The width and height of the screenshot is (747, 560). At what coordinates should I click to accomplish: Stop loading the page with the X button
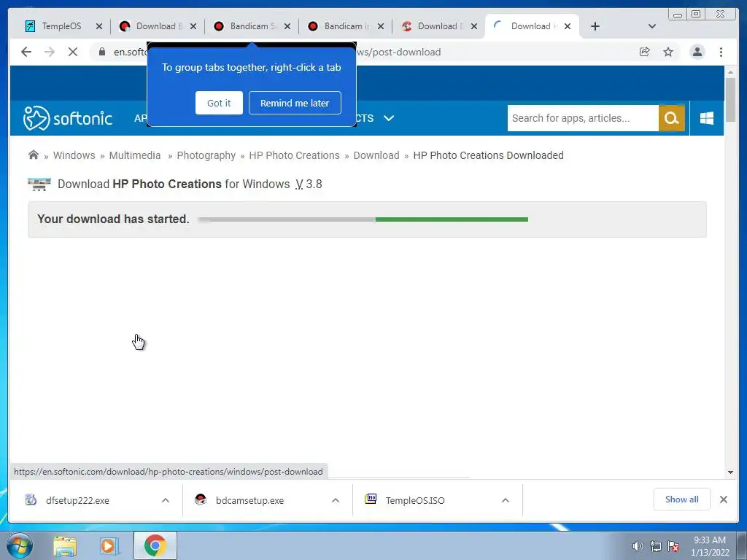pyautogui.click(x=73, y=52)
